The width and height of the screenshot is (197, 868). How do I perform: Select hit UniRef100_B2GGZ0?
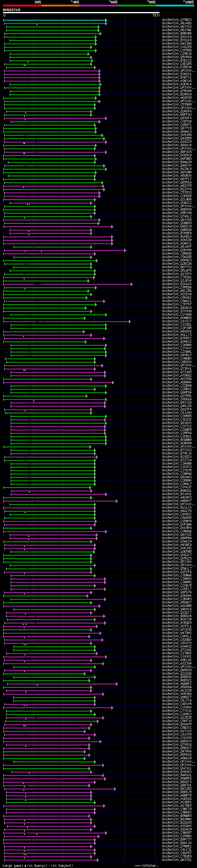pos(177,285)
